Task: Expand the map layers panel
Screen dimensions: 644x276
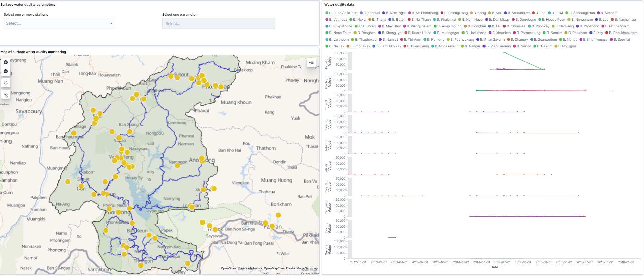Action: pos(311,62)
